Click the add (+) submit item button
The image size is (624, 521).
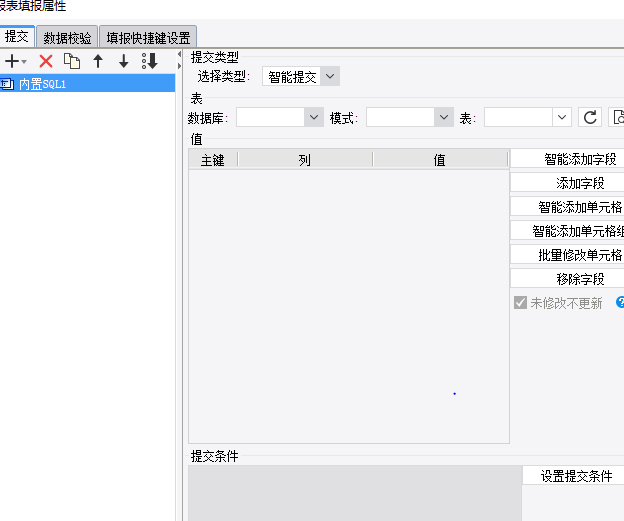tap(12, 61)
